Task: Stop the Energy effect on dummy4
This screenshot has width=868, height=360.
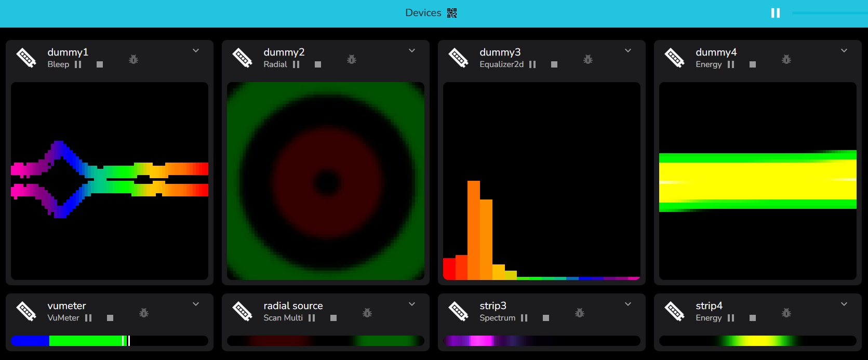Action: [753, 64]
